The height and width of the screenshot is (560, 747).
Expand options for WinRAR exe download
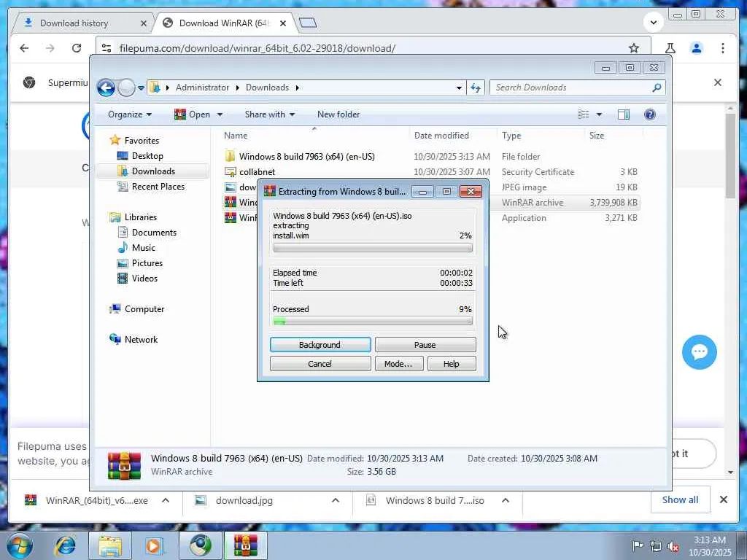(x=166, y=500)
